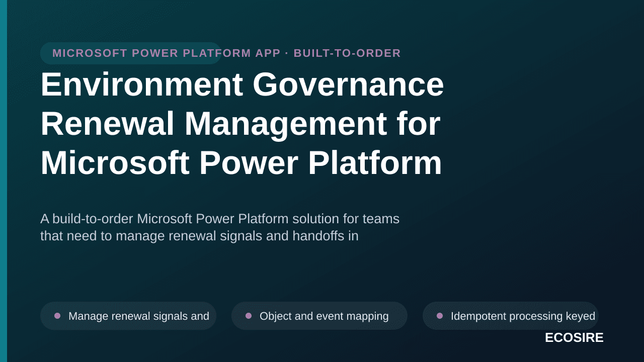644x362 pixels.
Task: Click the 'A build-to-order Microsoft Power Platform solution' description
Action: point(220,227)
